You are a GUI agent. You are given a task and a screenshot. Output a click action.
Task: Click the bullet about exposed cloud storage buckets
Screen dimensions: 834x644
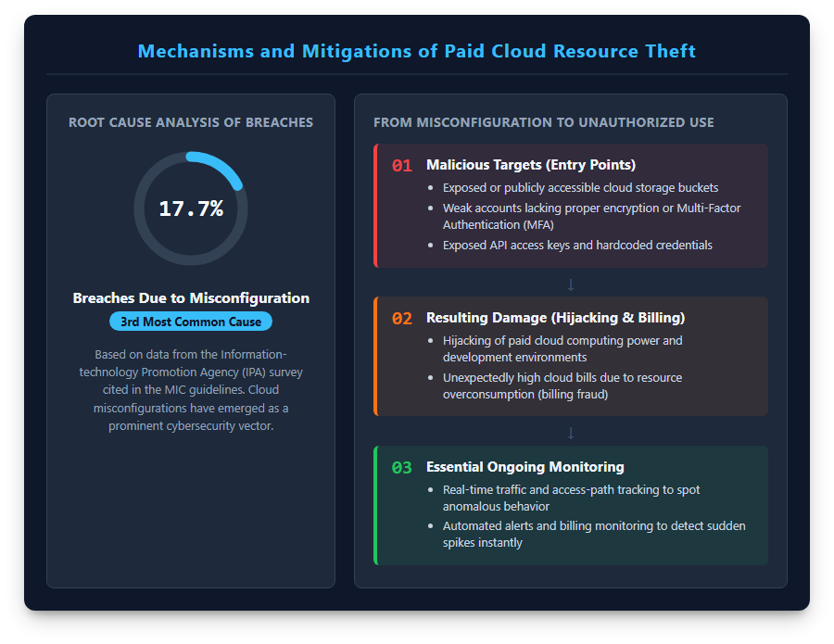tap(580, 188)
